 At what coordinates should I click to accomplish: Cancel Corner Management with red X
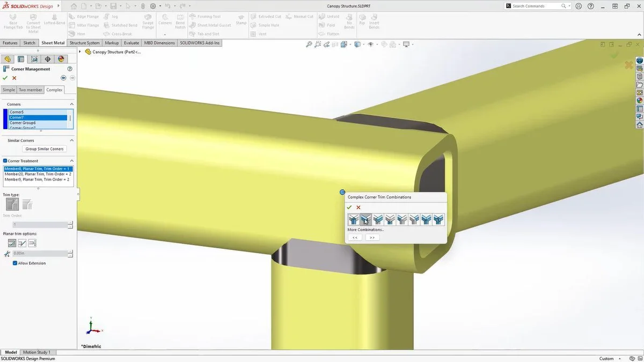click(x=14, y=78)
